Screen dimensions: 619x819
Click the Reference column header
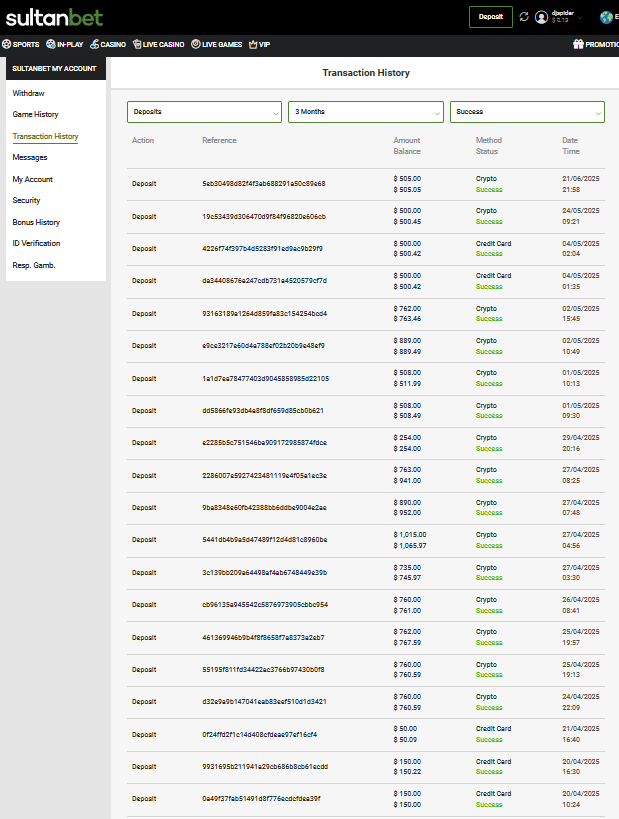(x=219, y=140)
